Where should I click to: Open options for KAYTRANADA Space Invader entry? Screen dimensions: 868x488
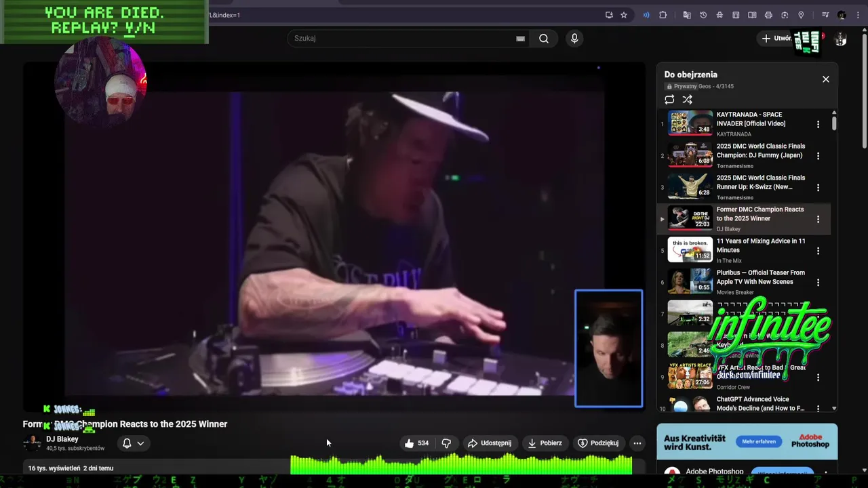818,124
